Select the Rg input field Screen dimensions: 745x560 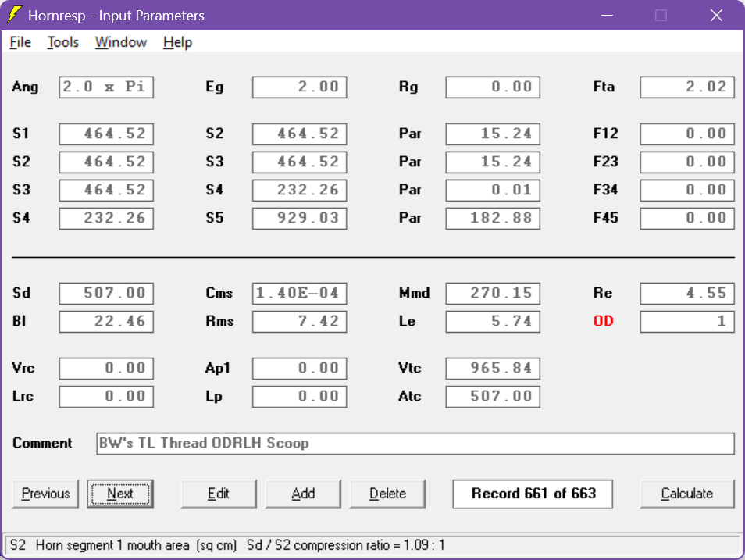[493, 87]
